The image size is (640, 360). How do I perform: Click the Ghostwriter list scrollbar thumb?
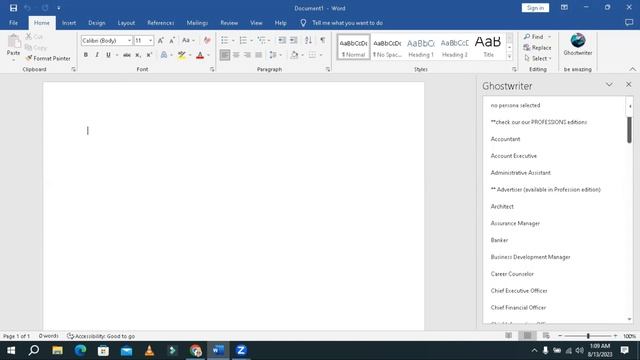pos(629,129)
